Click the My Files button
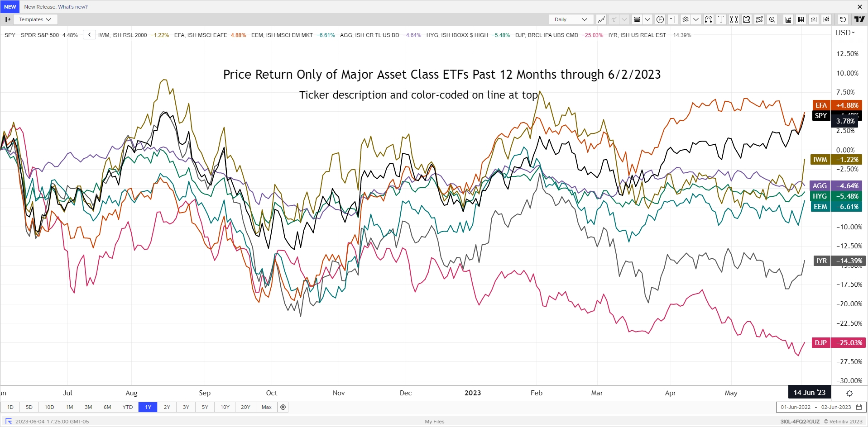Viewport: 868px width, 427px height. click(435, 422)
